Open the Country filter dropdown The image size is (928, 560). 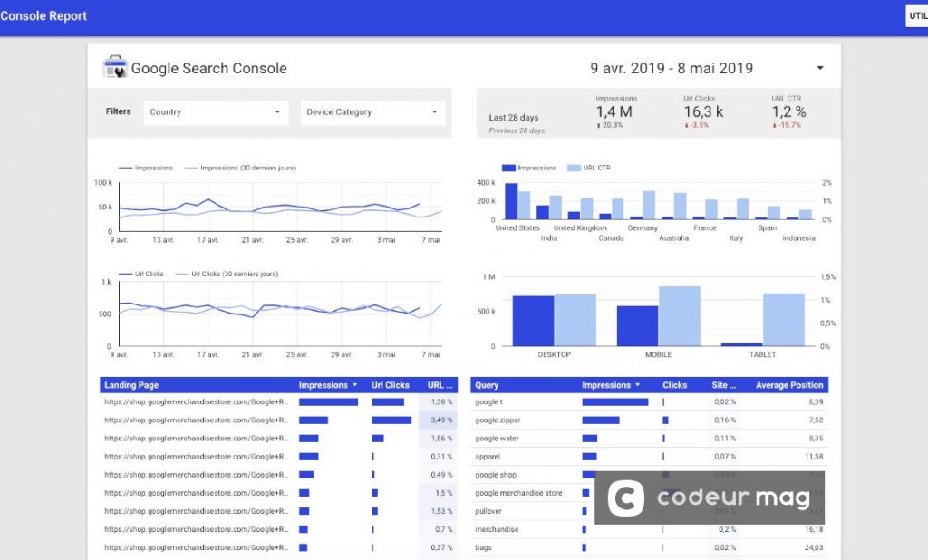point(216,111)
